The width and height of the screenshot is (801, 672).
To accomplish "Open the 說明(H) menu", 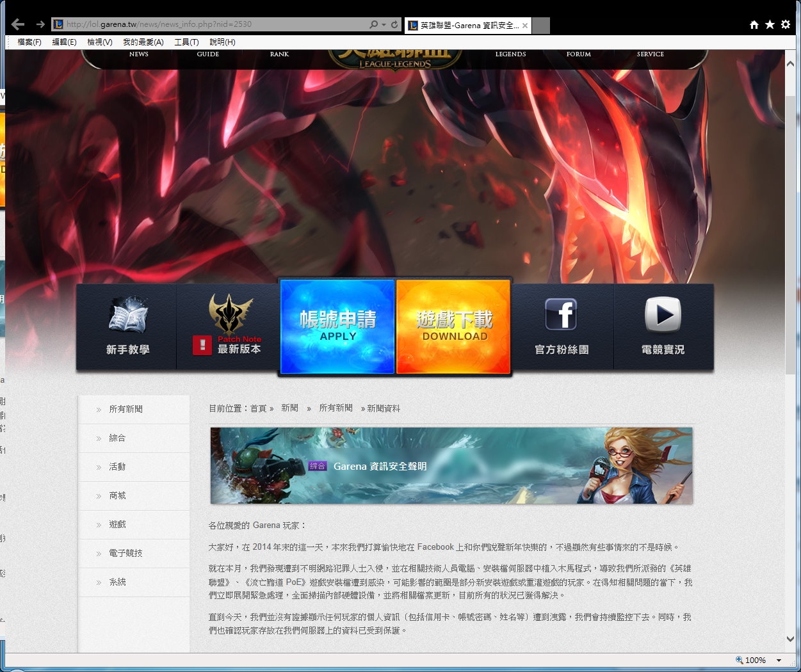I will 222,42.
